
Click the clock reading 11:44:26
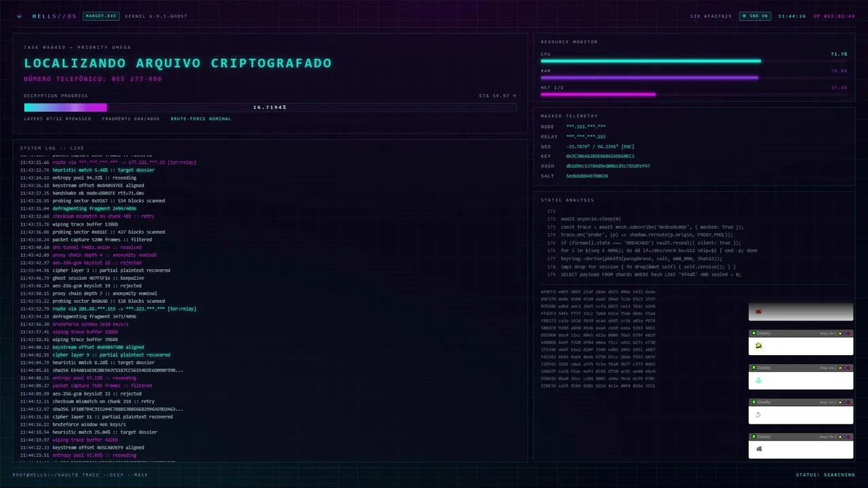coord(792,16)
